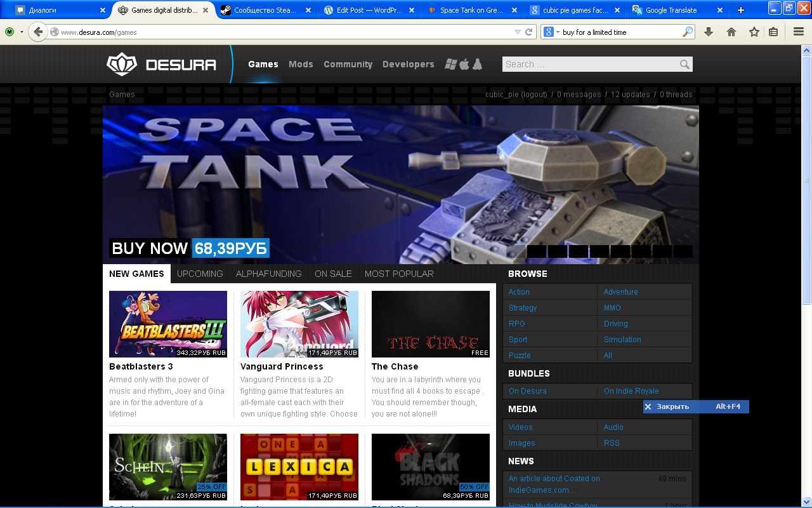Click the Linux penguin platform icon
812x508 pixels.
478,64
